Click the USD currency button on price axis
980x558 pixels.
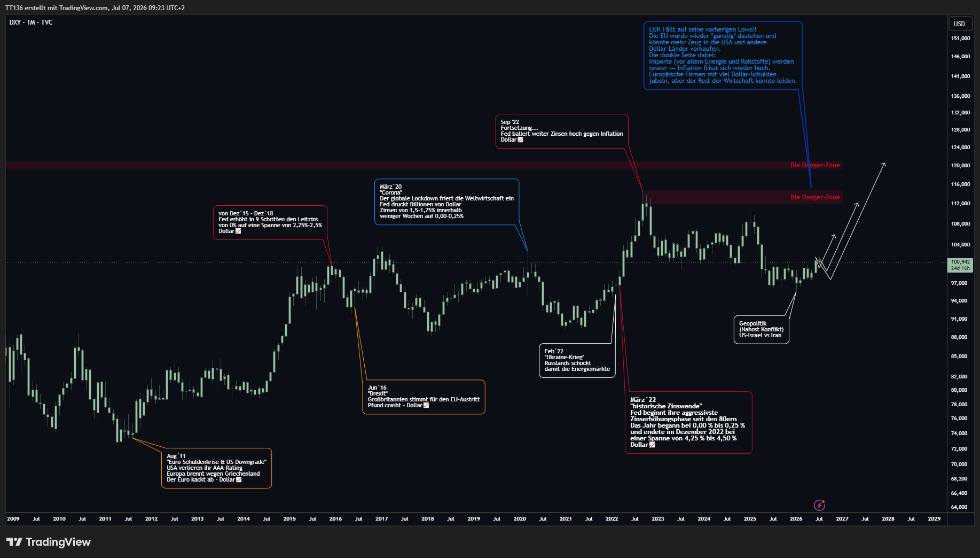[x=959, y=24]
